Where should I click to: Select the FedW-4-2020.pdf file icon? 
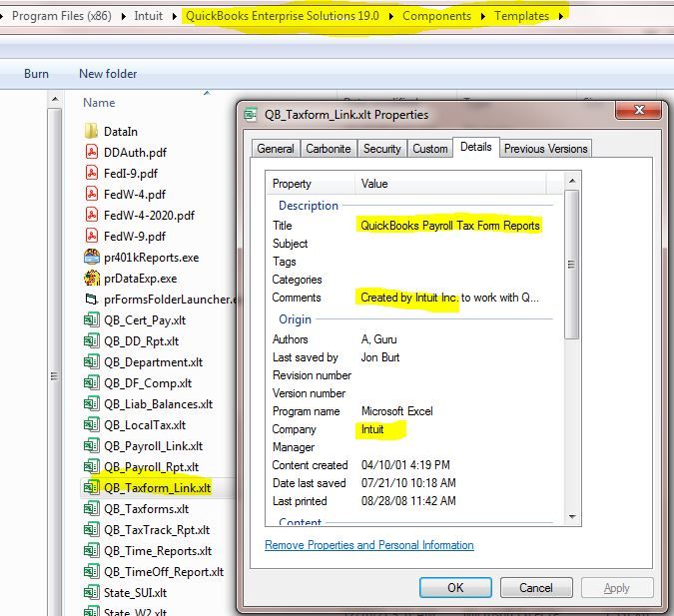pyautogui.click(x=92, y=215)
